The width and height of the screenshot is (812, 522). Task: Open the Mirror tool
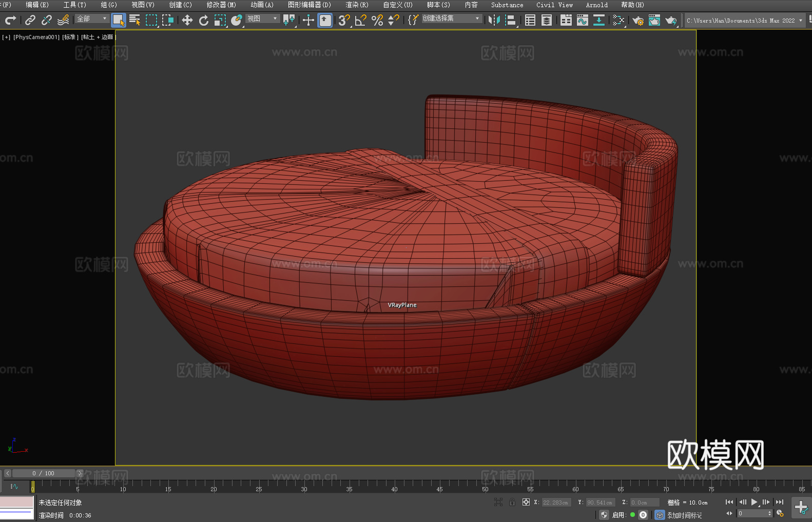[494, 20]
